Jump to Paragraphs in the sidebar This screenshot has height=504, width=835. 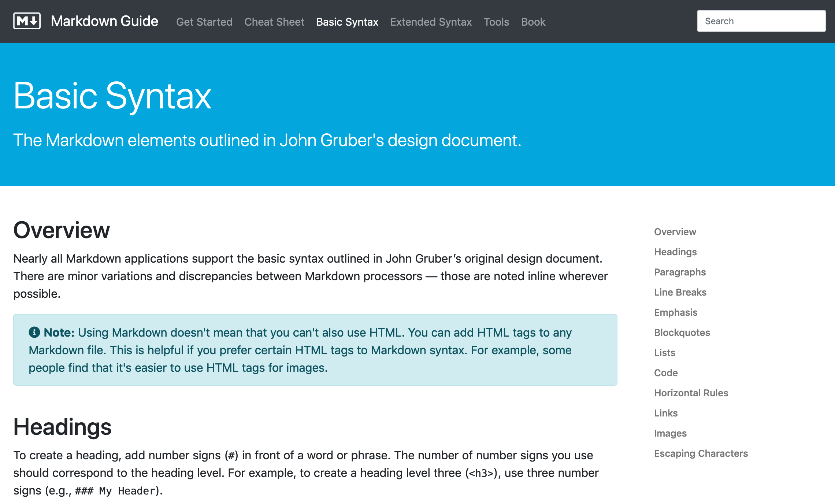coord(680,272)
